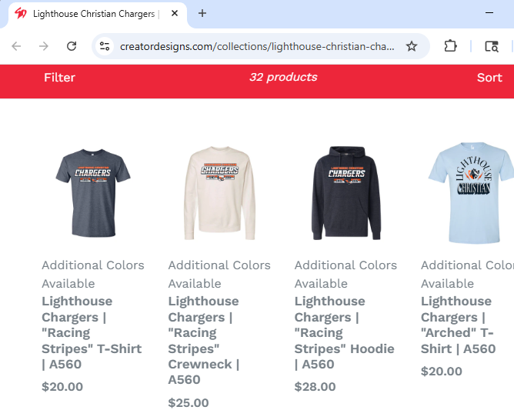Click the browser forward arrow
The width and height of the screenshot is (514, 420).
pos(44,46)
